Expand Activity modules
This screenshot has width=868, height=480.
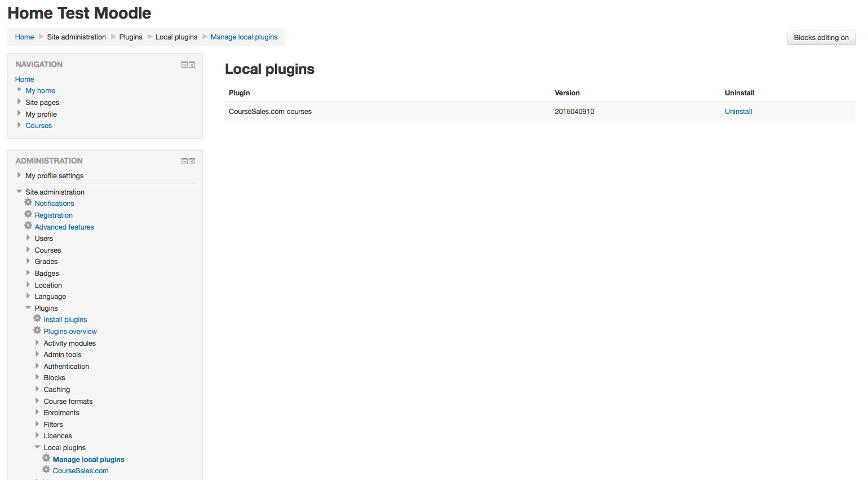coord(37,343)
